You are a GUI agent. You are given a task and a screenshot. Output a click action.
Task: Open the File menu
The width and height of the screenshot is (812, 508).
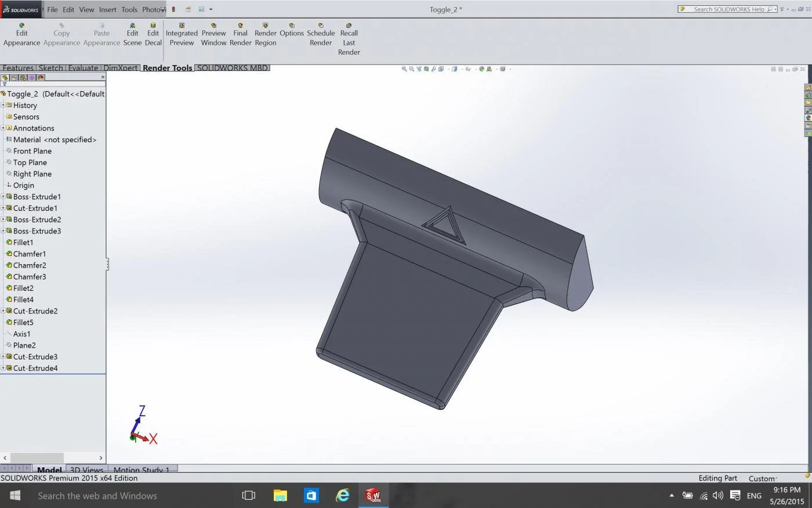[x=52, y=9]
